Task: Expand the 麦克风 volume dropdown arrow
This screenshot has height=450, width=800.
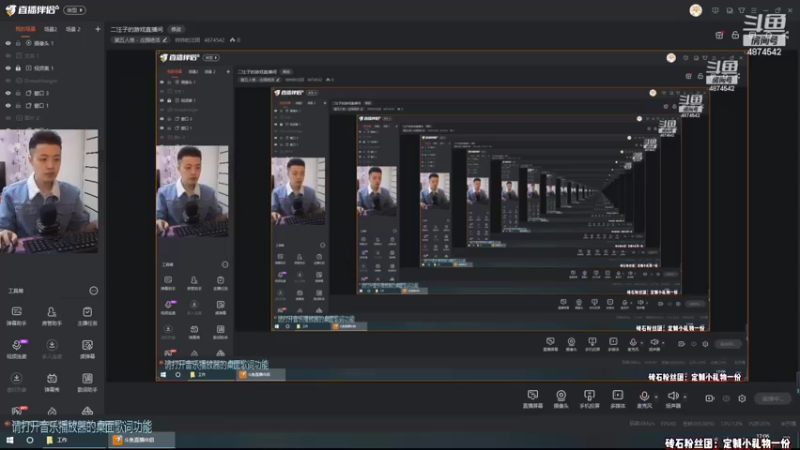Action: click(x=656, y=397)
